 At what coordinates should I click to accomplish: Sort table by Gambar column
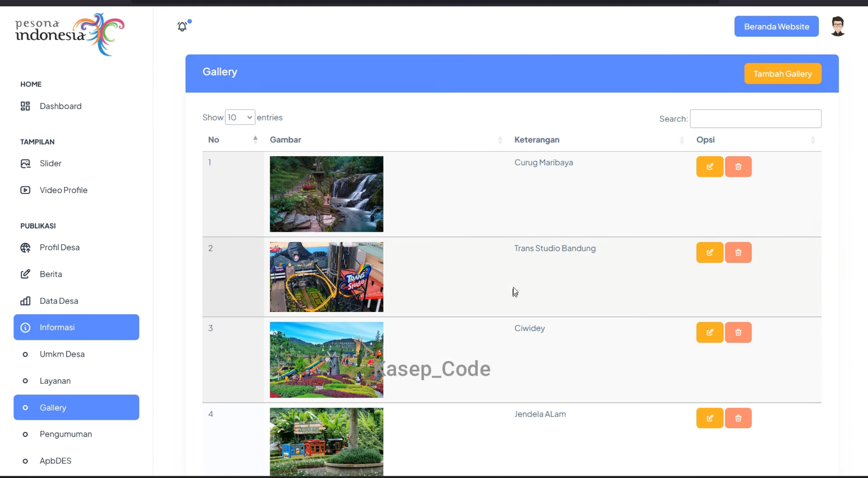click(x=386, y=140)
